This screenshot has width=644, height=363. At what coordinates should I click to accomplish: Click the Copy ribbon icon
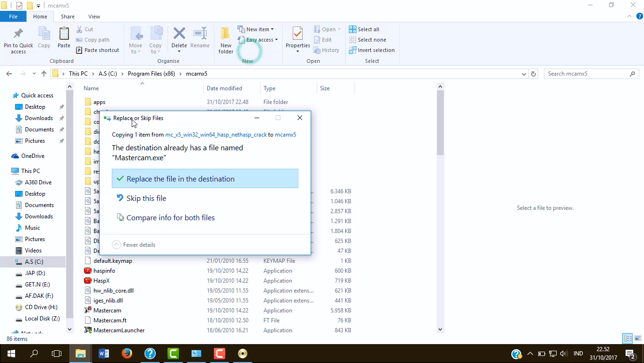[44, 38]
